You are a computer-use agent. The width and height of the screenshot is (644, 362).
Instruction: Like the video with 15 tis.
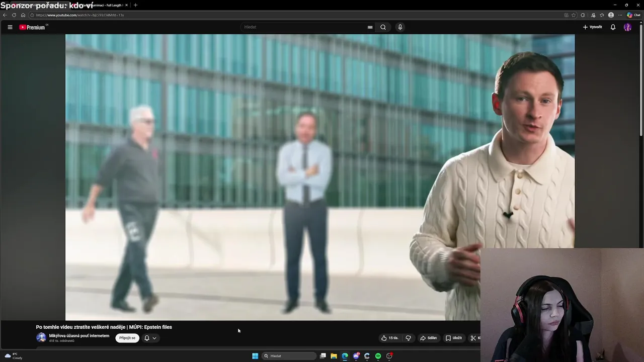tap(390, 338)
